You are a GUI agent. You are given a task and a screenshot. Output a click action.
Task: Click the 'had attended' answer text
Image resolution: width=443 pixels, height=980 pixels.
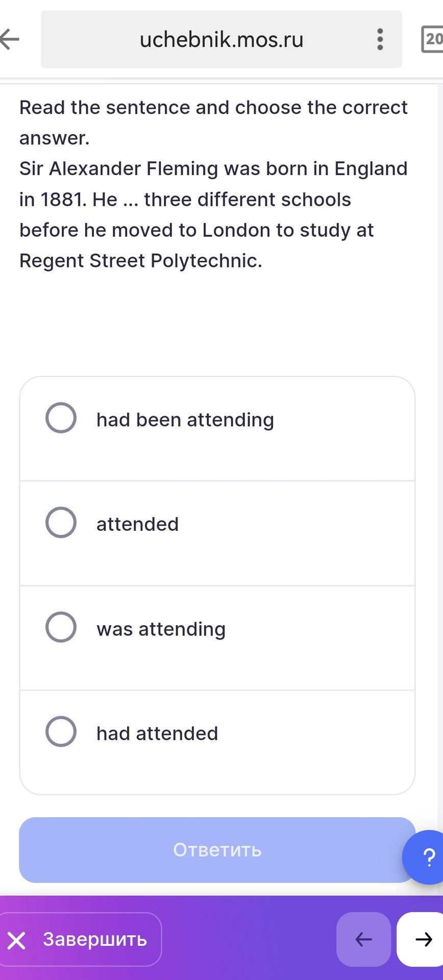(157, 733)
